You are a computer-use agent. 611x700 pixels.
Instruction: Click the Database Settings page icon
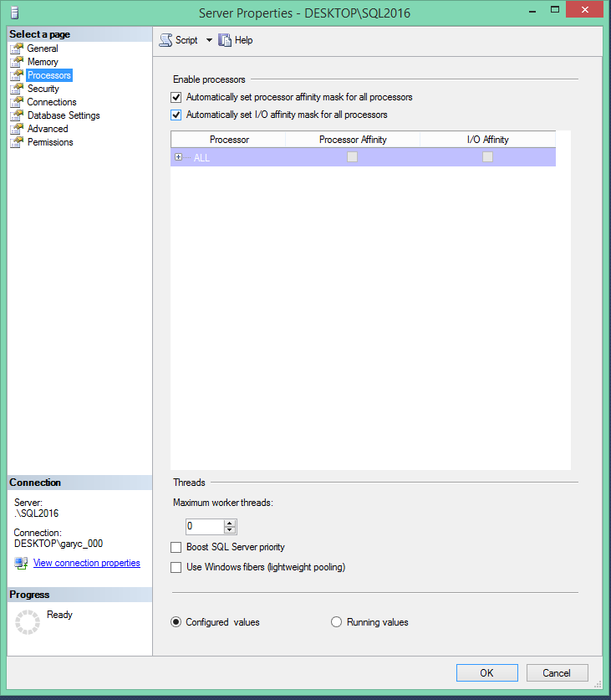pyautogui.click(x=17, y=115)
